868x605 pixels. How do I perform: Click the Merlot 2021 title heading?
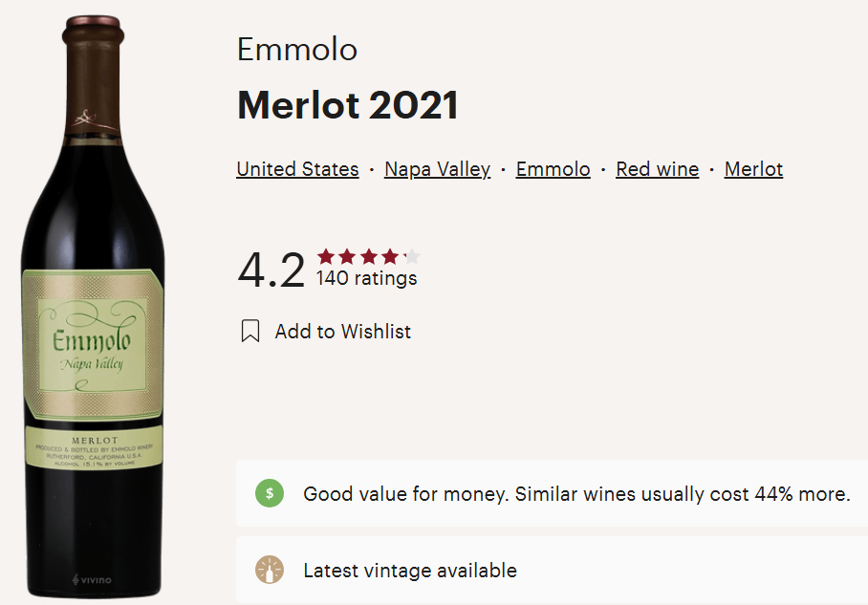pyautogui.click(x=347, y=105)
